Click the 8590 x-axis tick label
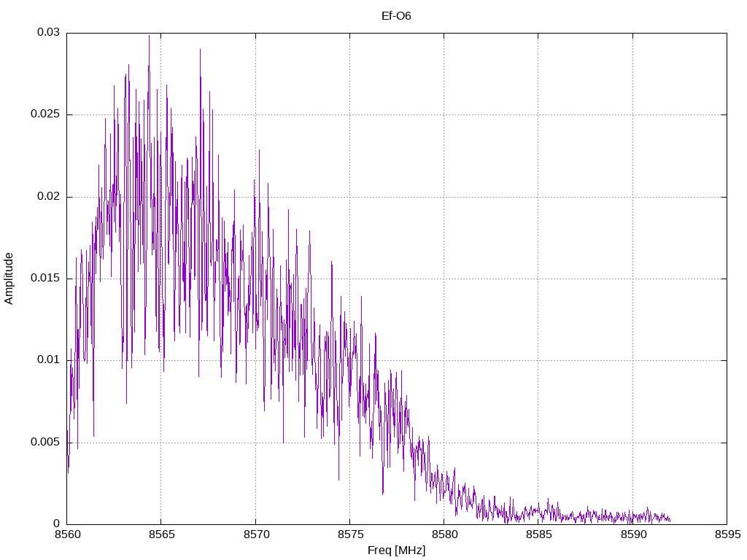 (633, 534)
